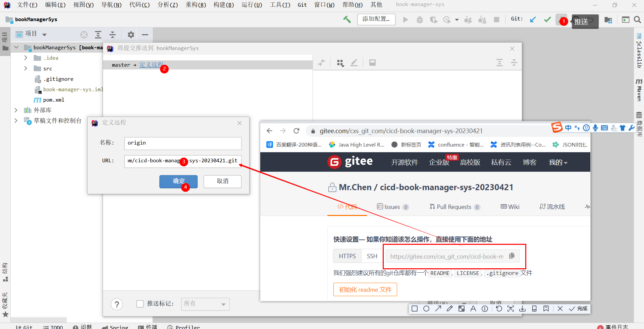Open the gitee logo homepage
The image size is (644, 329).
coord(350,162)
